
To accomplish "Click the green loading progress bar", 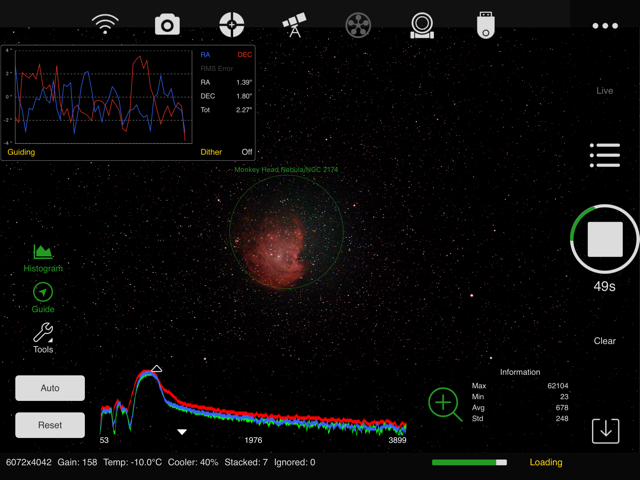I will click(x=469, y=462).
